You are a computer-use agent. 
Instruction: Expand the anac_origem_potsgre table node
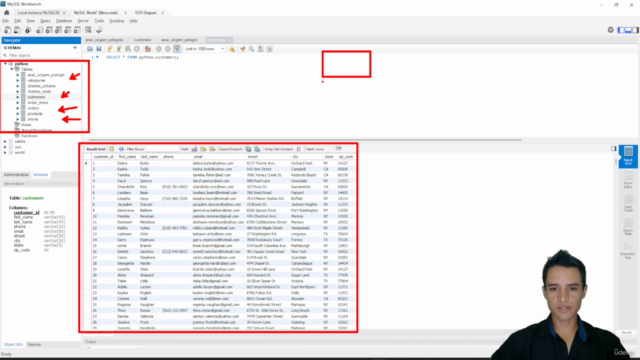coord(18,75)
